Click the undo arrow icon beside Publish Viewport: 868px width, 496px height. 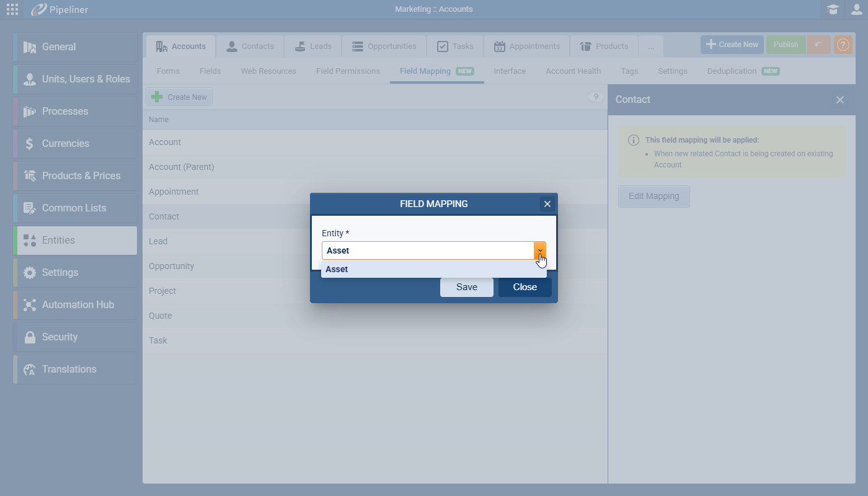coord(818,45)
